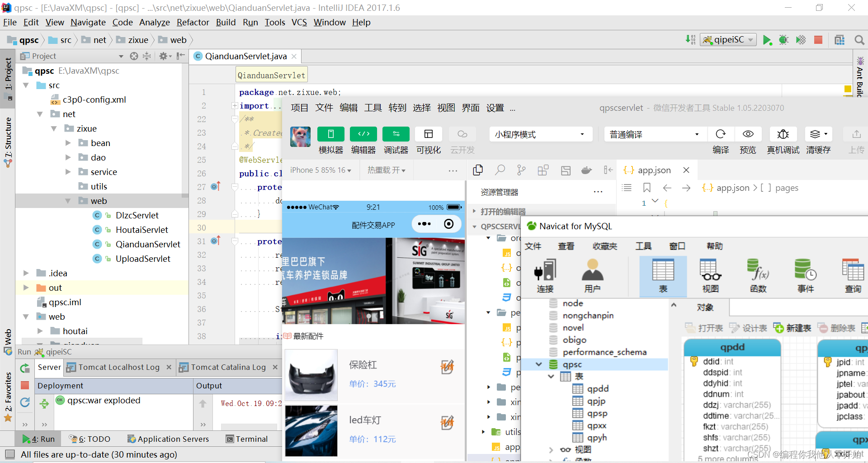Select Navicat 表 table icon

663,276
